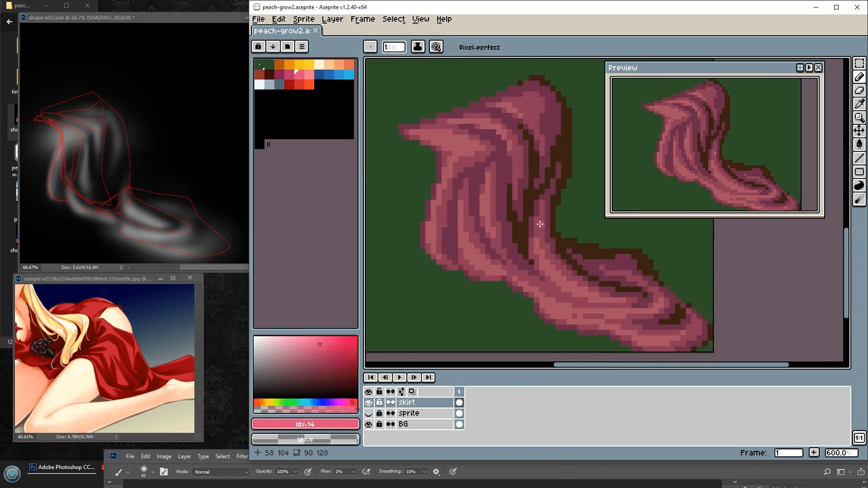Image resolution: width=868 pixels, height=488 pixels.
Task: Pick the Eyedropper tool
Action: coord(859,104)
